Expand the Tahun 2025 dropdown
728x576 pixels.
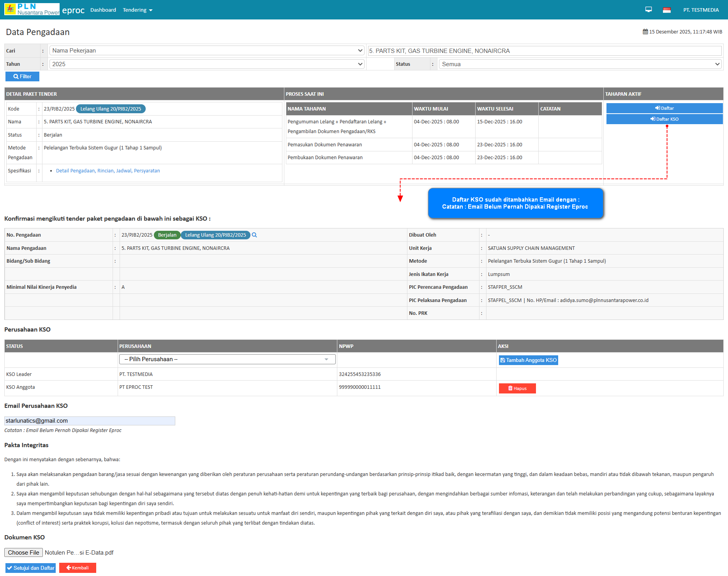coord(206,64)
